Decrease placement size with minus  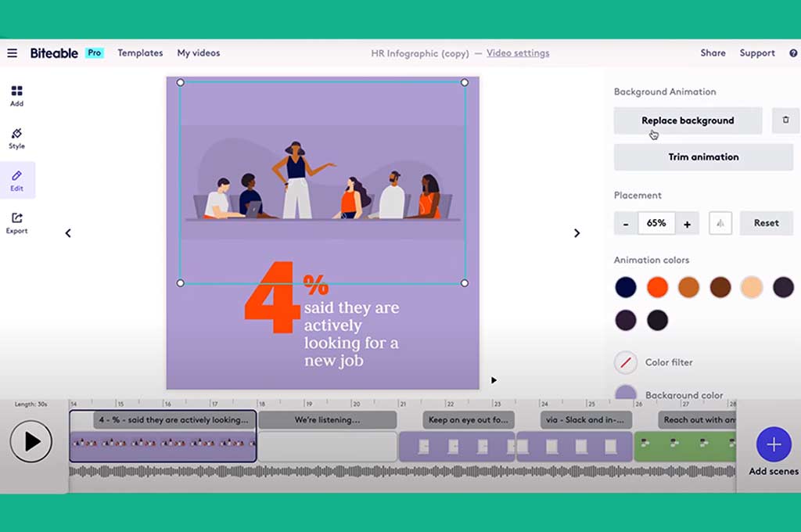coord(626,223)
